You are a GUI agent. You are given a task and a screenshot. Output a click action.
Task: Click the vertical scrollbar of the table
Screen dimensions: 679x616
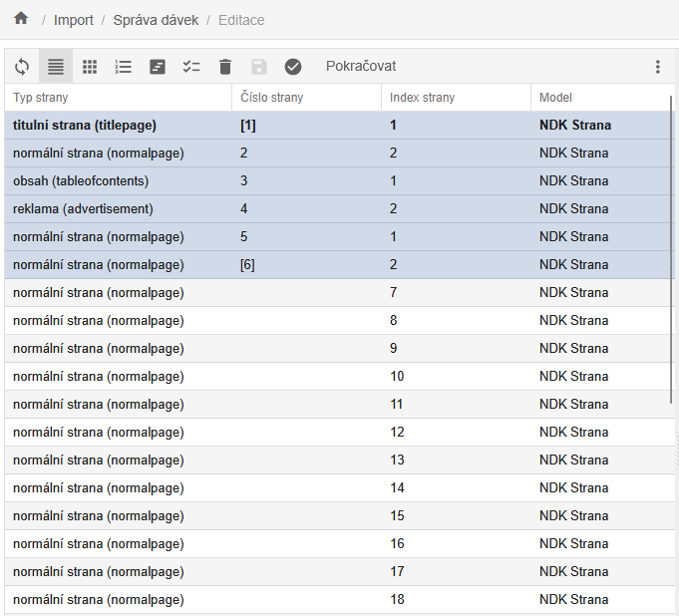[673, 249]
